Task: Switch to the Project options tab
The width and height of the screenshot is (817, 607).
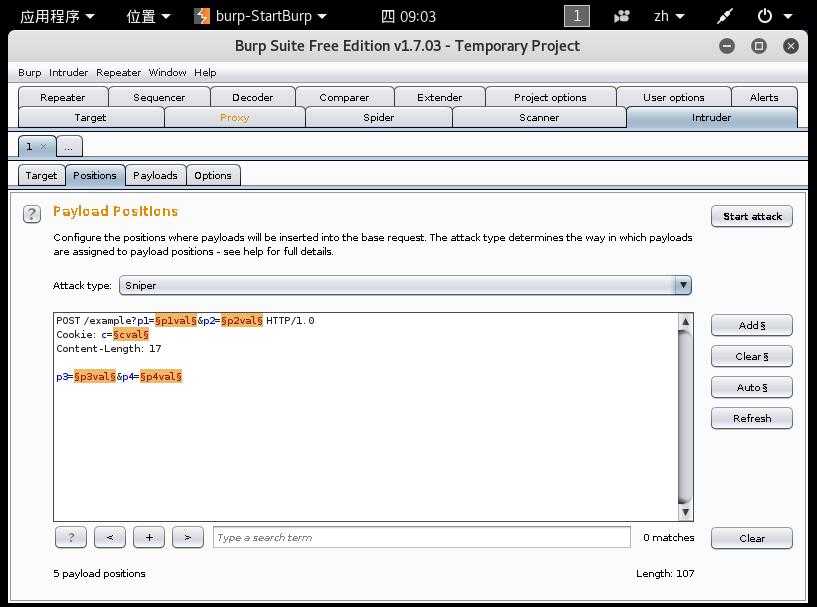Action: pos(550,97)
